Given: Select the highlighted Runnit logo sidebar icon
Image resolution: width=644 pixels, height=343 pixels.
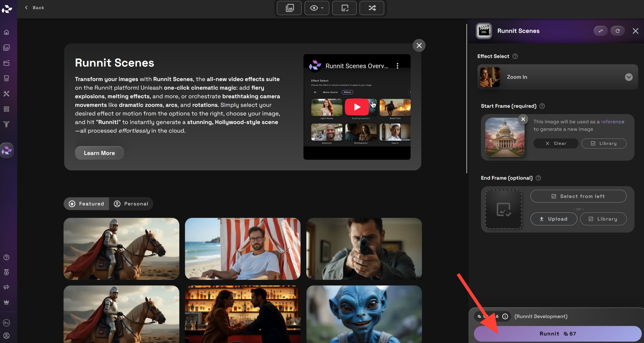Looking at the screenshot, I should point(7,150).
